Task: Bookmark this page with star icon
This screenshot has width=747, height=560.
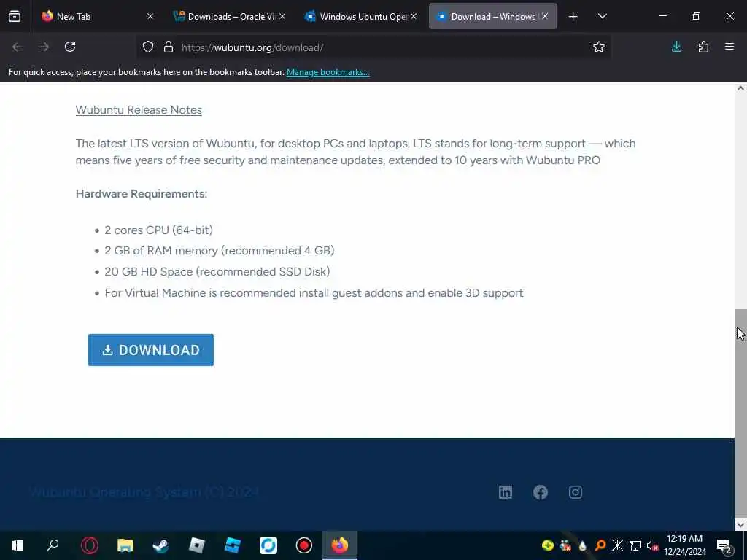Action: click(599, 47)
